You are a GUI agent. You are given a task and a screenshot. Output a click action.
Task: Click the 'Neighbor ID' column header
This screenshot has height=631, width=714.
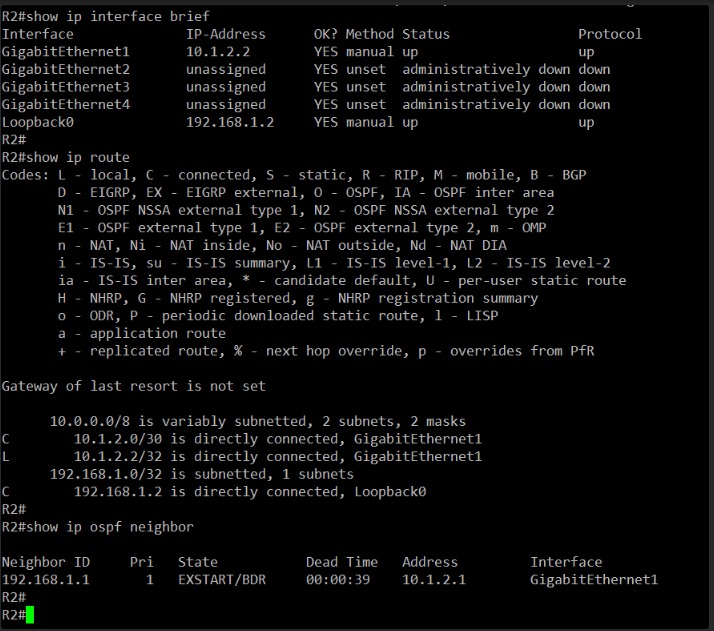coord(46,562)
